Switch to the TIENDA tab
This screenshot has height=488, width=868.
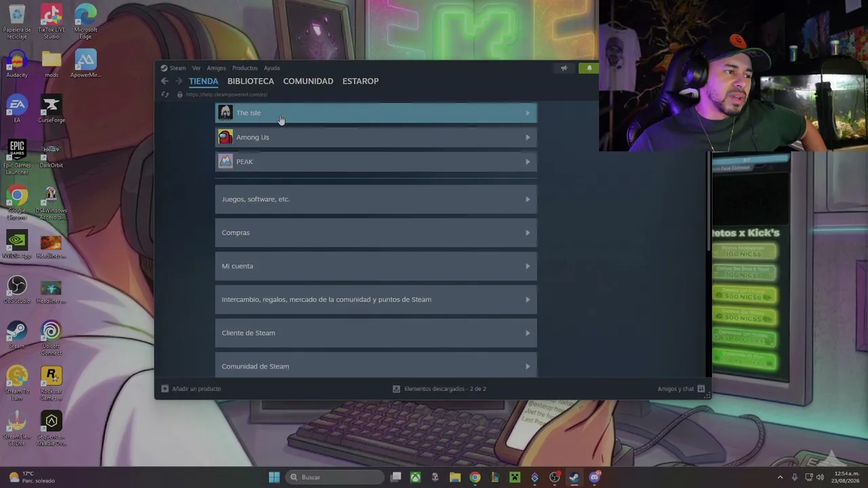pyautogui.click(x=203, y=81)
